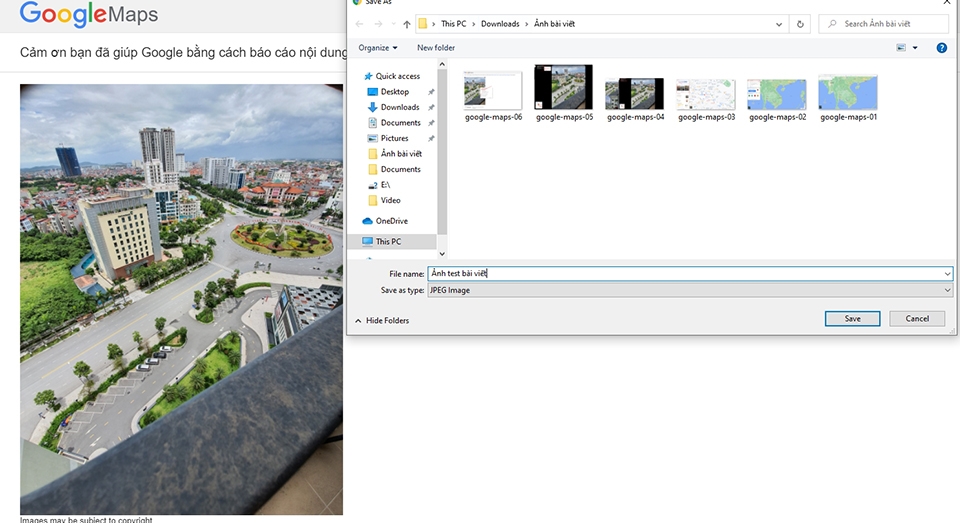
Task: Click the Change your view icon
Action: pyautogui.click(x=901, y=48)
